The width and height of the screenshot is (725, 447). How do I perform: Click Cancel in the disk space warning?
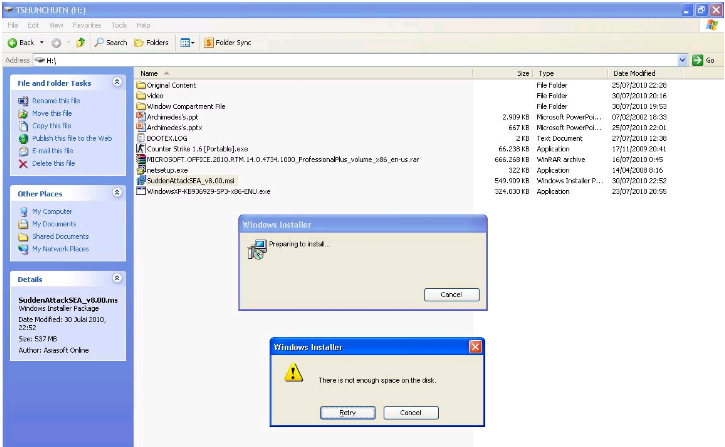(x=411, y=412)
